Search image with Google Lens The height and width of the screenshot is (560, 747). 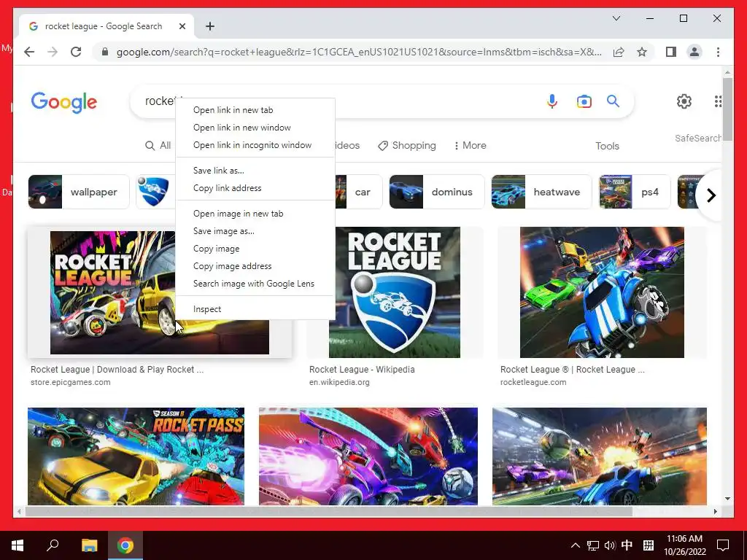click(255, 284)
